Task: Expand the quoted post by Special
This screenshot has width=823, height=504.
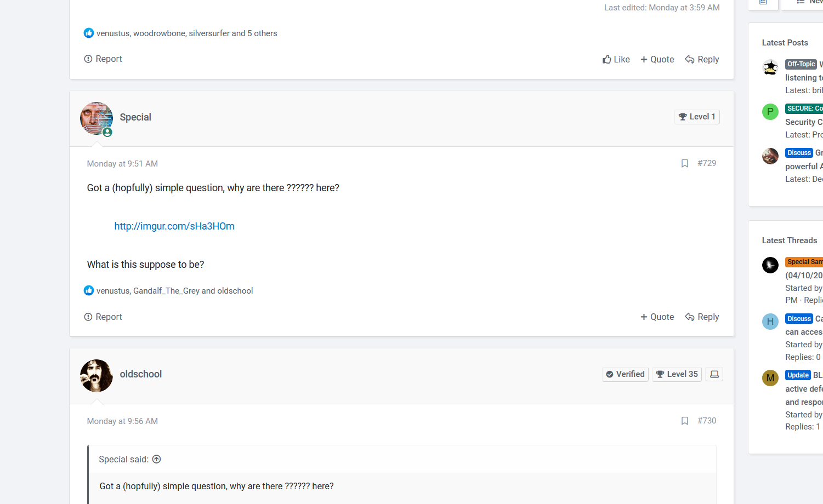Action: point(157,460)
